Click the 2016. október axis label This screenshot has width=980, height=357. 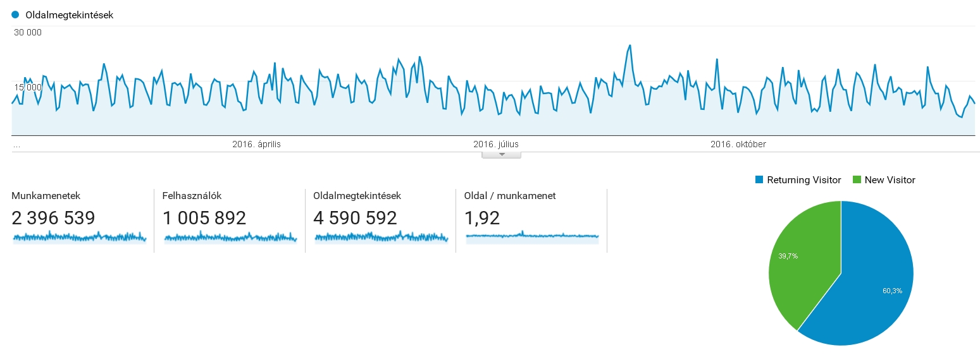tap(738, 144)
